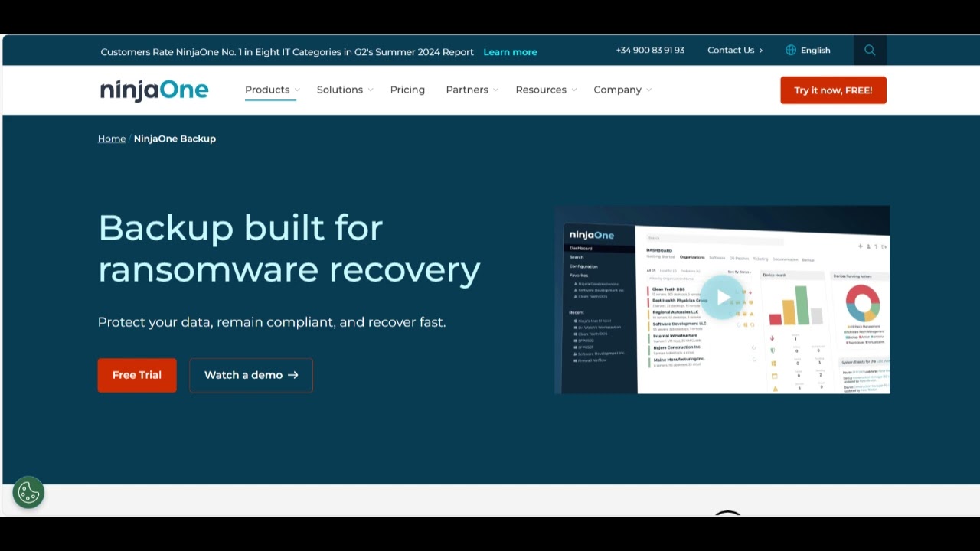Open the English language selector

pyautogui.click(x=815, y=51)
